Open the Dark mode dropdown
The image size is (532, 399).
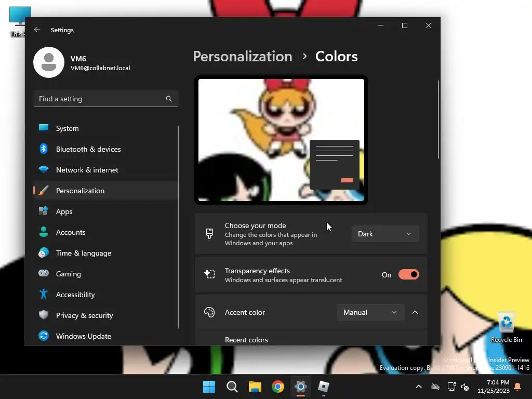[x=385, y=234]
